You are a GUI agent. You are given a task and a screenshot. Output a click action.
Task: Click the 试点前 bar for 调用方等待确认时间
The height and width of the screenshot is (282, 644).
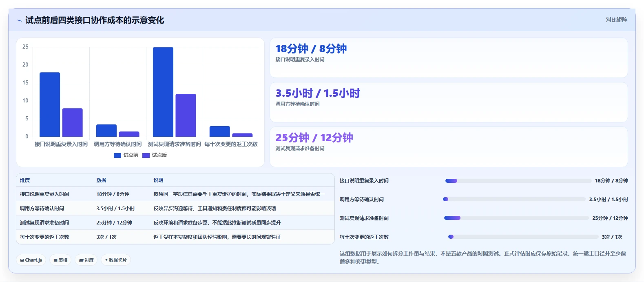point(106,131)
